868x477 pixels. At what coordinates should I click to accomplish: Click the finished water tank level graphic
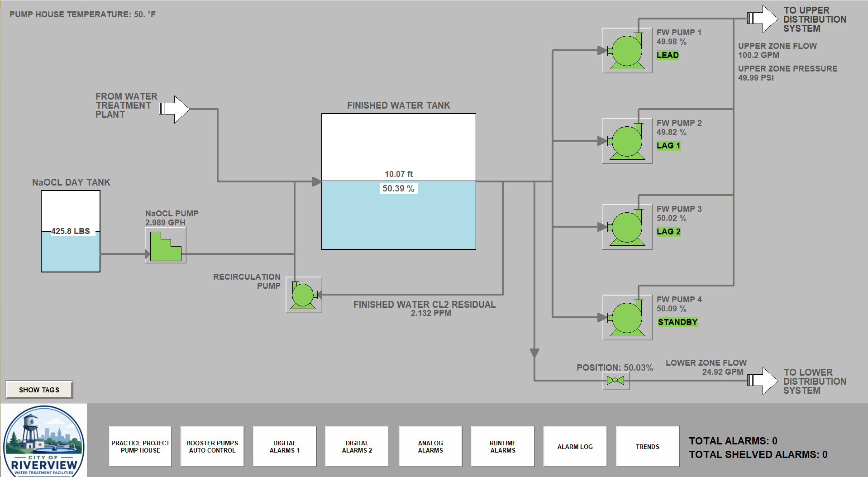point(399,181)
